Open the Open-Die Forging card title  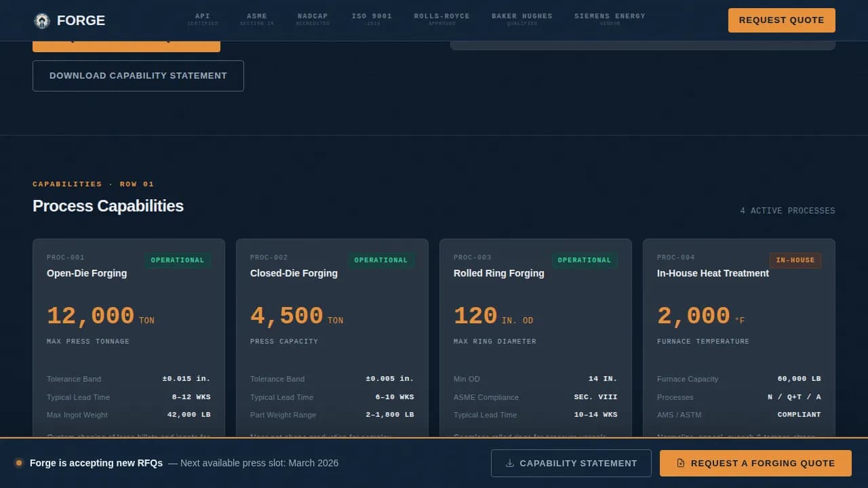87,273
